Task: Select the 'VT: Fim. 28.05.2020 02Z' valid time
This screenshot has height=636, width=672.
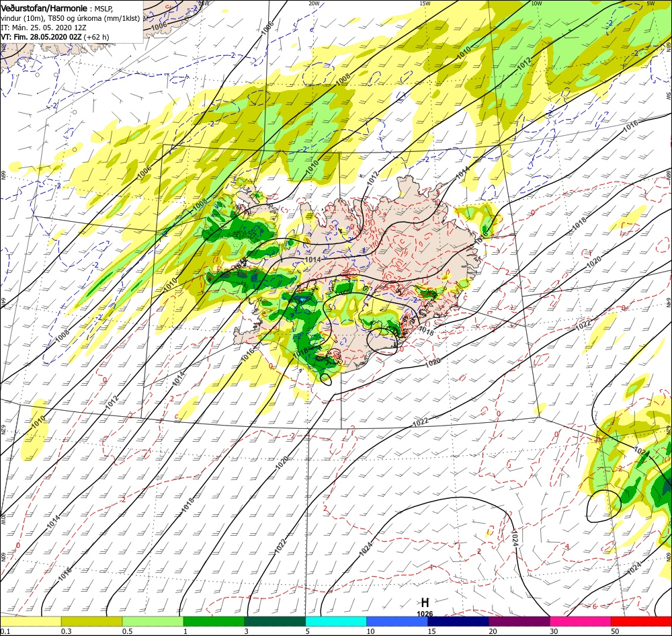Action: coord(42,37)
